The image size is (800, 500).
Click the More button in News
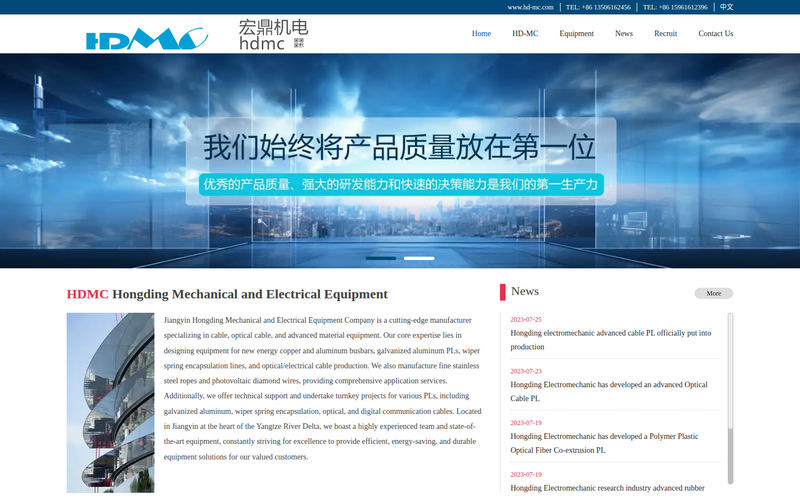(x=713, y=293)
